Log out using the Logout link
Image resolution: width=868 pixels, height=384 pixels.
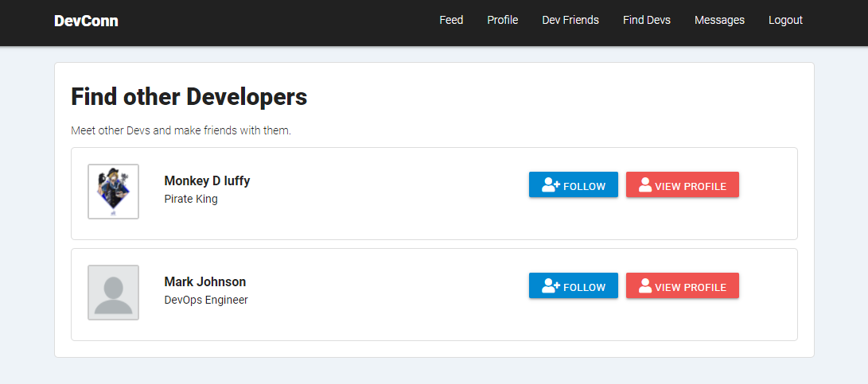click(785, 20)
